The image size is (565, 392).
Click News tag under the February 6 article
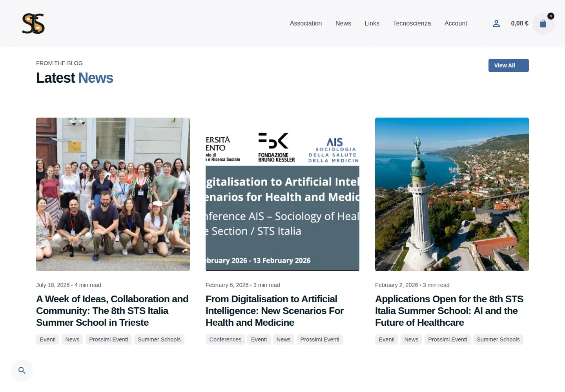[x=283, y=339]
